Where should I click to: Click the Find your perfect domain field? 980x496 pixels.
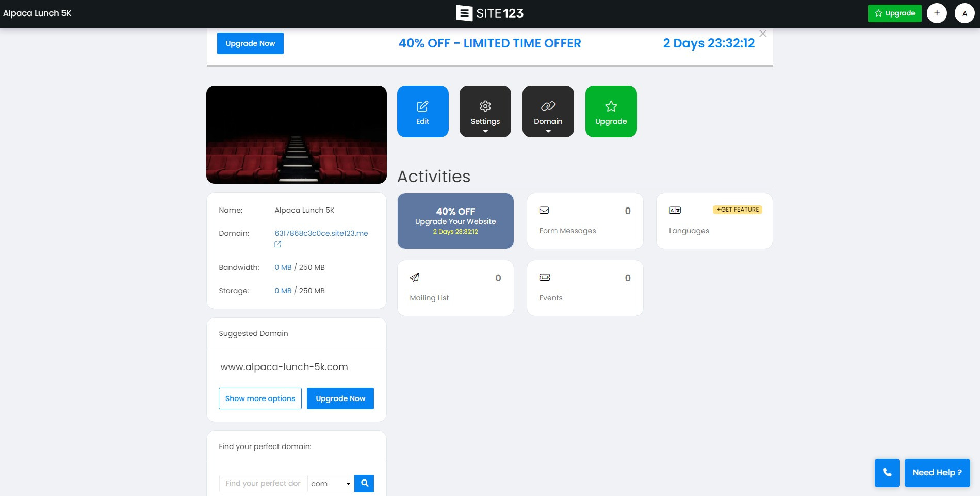point(263,484)
